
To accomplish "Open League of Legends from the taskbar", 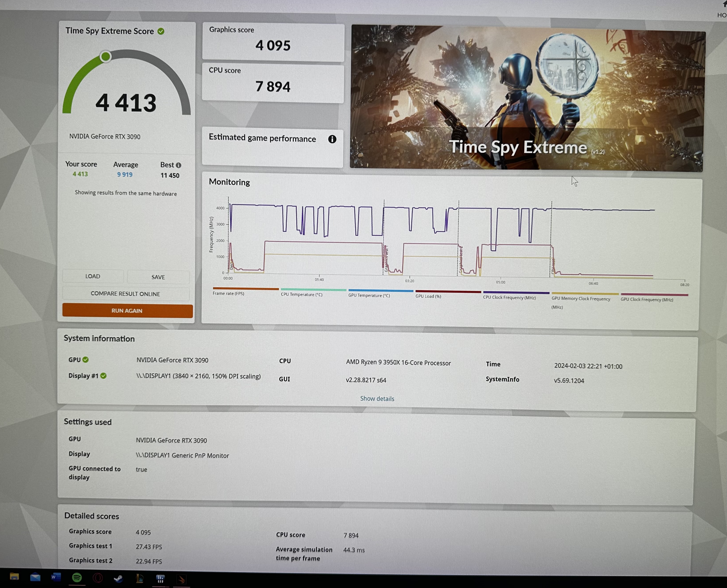I will (x=140, y=578).
